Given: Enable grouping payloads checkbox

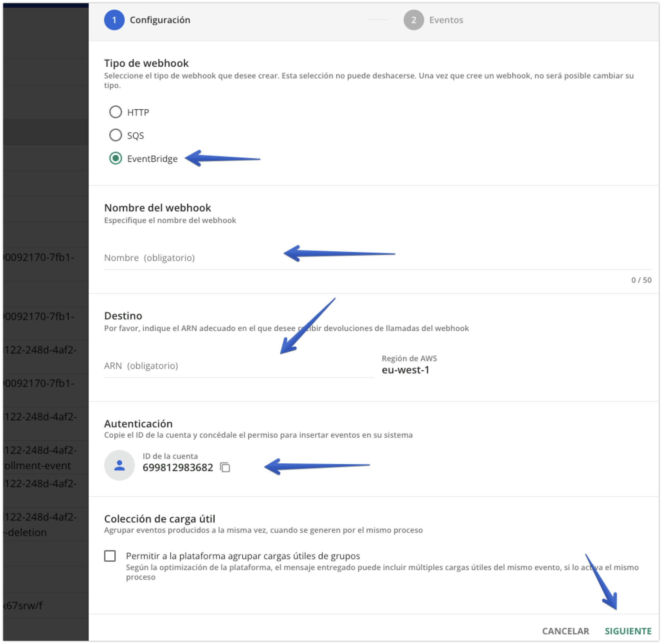Looking at the screenshot, I should (x=110, y=556).
